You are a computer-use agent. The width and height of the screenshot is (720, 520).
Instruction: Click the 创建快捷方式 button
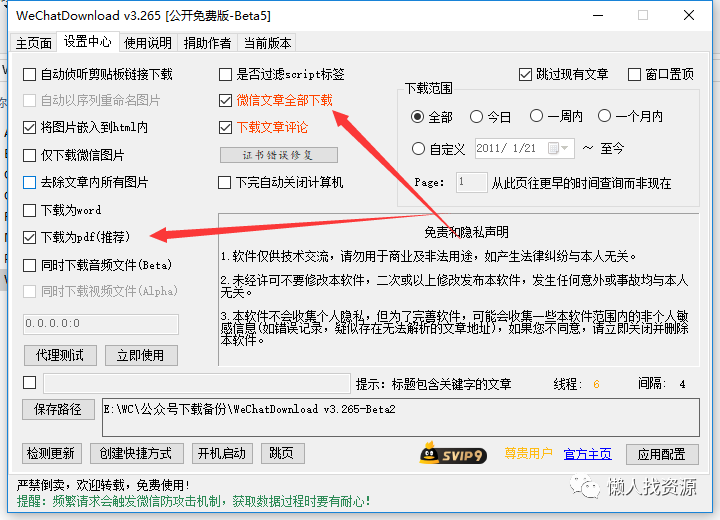(x=137, y=454)
